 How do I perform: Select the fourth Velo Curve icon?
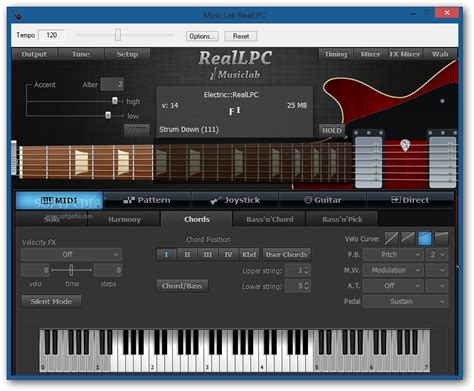[x=441, y=239]
